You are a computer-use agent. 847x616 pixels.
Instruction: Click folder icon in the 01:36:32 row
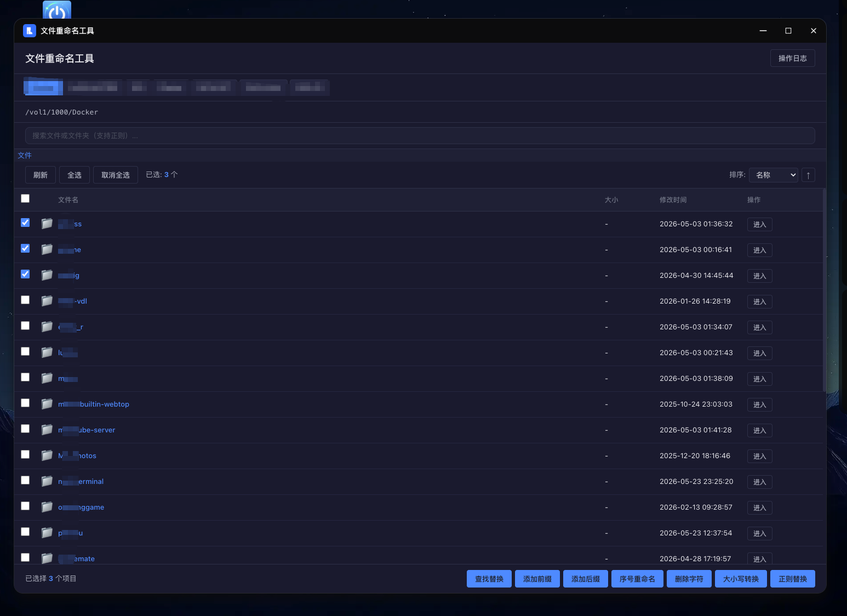tap(47, 224)
